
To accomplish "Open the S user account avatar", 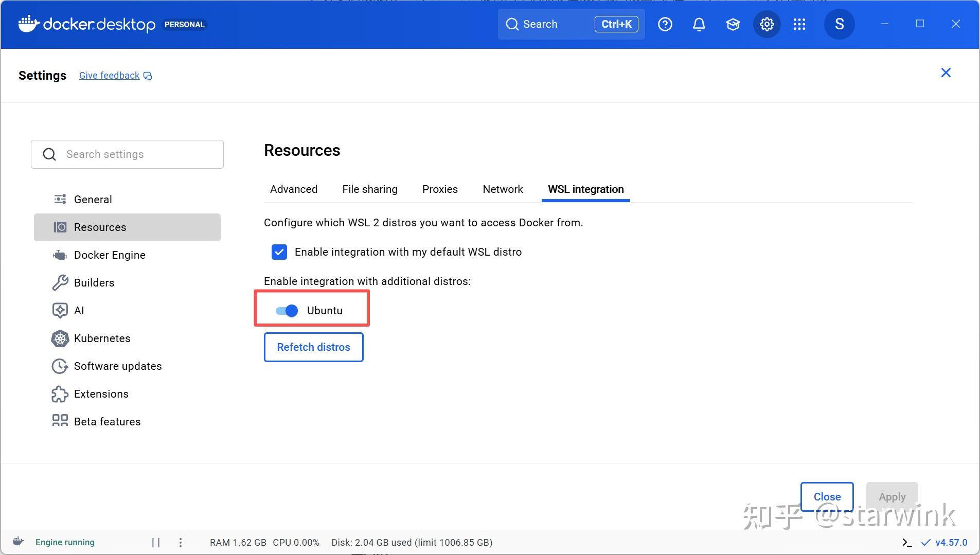I will point(839,24).
